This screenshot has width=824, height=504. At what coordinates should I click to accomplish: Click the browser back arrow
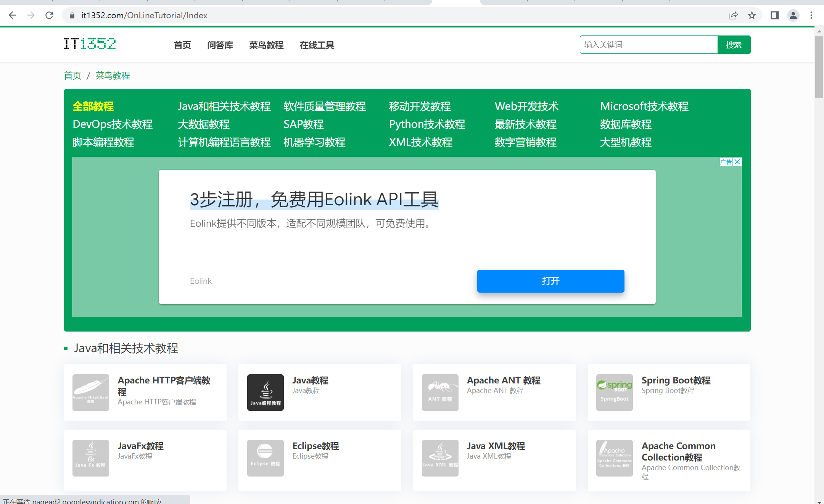pos(13,15)
